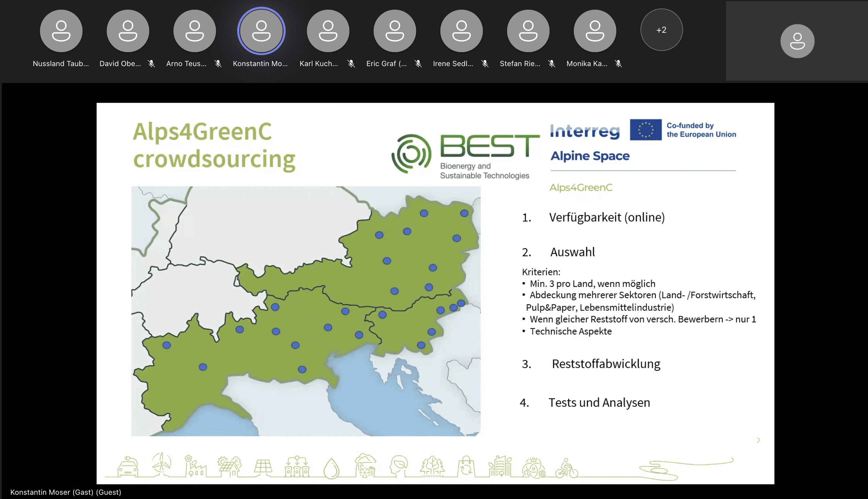Click the European Union flag emblem

(x=645, y=130)
